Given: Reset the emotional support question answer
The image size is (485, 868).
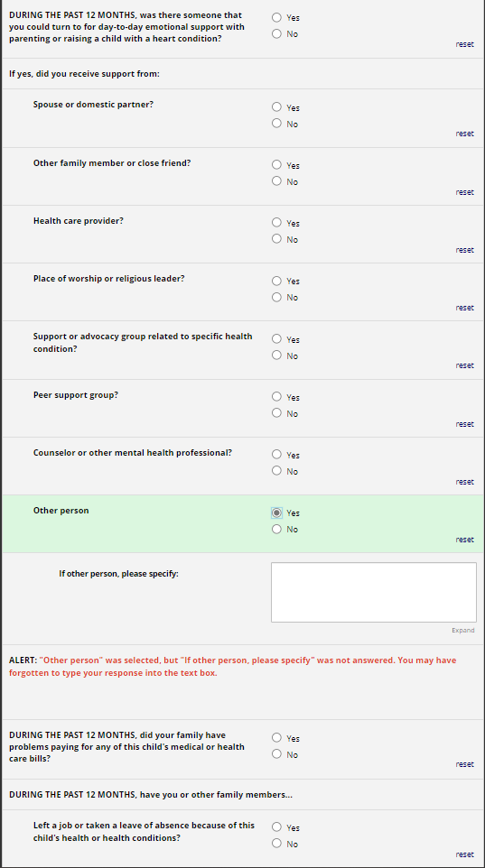Looking at the screenshot, I should [464, 44].
